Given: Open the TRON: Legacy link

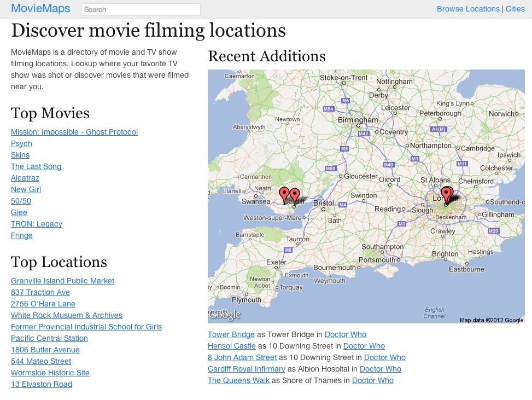Looking at the screenshot, I should 37,224.
